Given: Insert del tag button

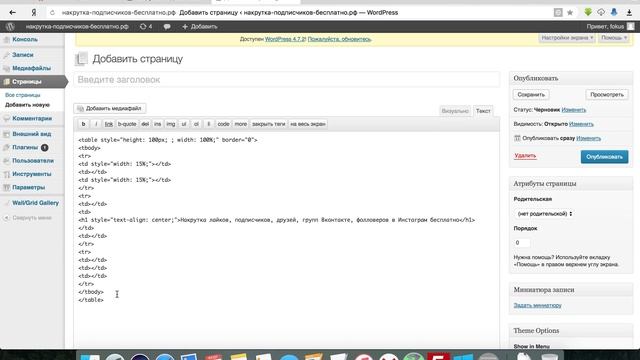Looking at the screenshot, I should tap(145, 124).
